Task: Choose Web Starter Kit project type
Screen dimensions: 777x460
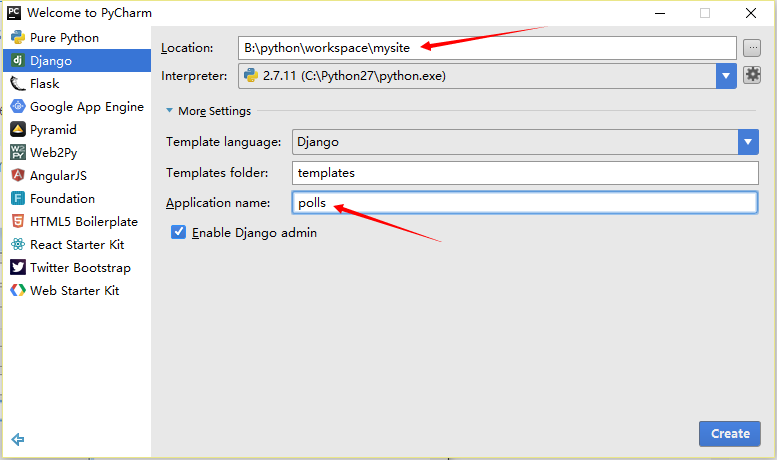Action: (77, 290)
